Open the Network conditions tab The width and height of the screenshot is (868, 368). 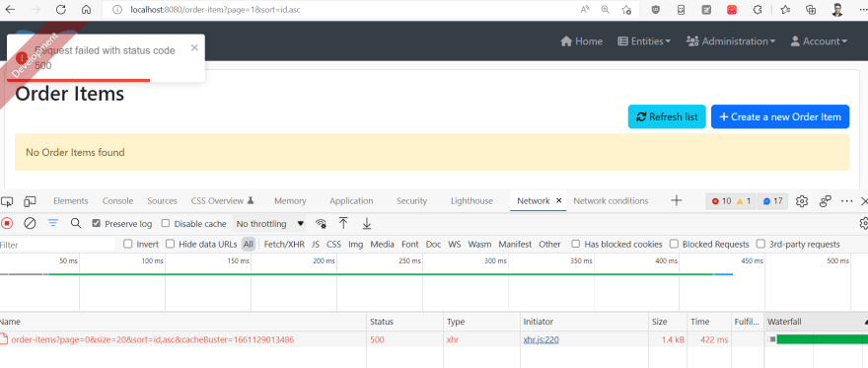click(611, 201)
